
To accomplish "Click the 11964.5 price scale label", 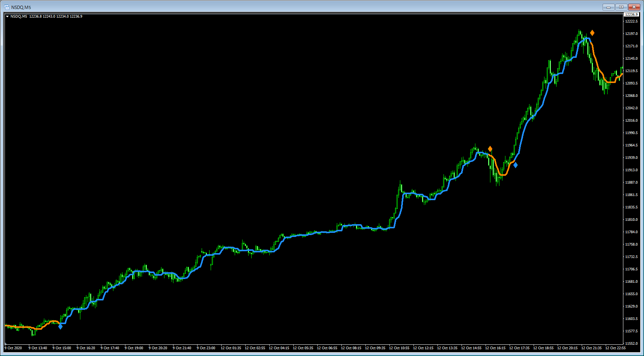I will pos(631,145).
